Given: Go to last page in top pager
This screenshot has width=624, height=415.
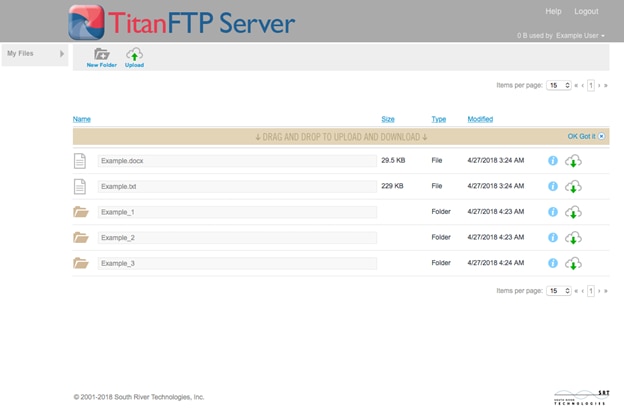Looking at the screenshot, I should click(606, 86).
